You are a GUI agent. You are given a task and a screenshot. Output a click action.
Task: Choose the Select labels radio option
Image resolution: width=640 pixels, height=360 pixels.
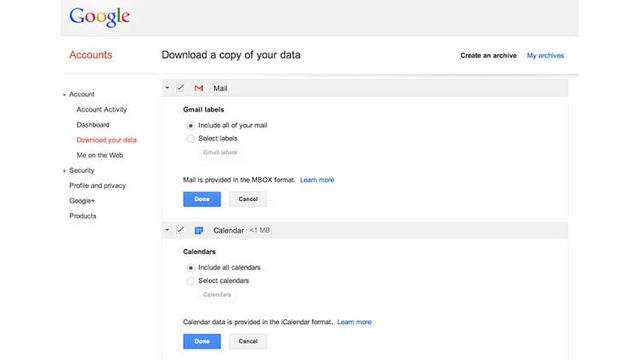(190, 139)
